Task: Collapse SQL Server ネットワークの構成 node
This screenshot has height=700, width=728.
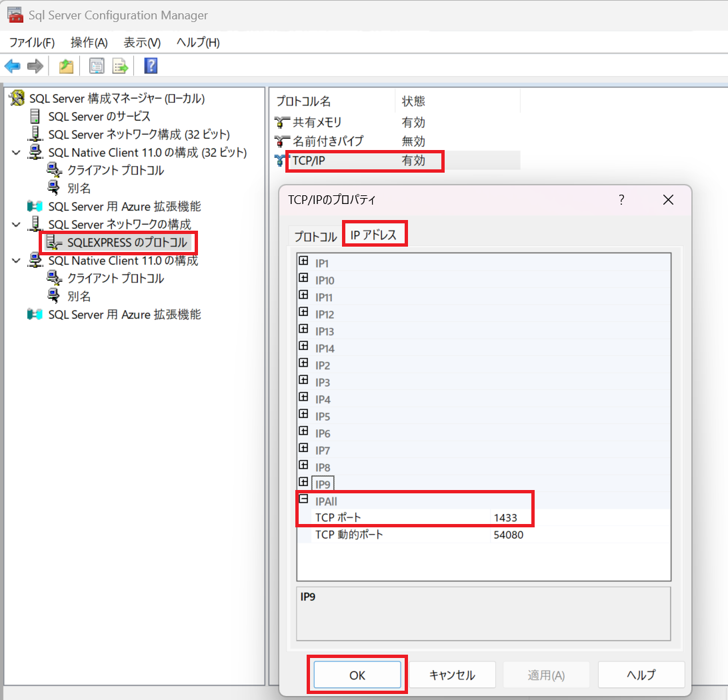Action: tap(16, 224)
